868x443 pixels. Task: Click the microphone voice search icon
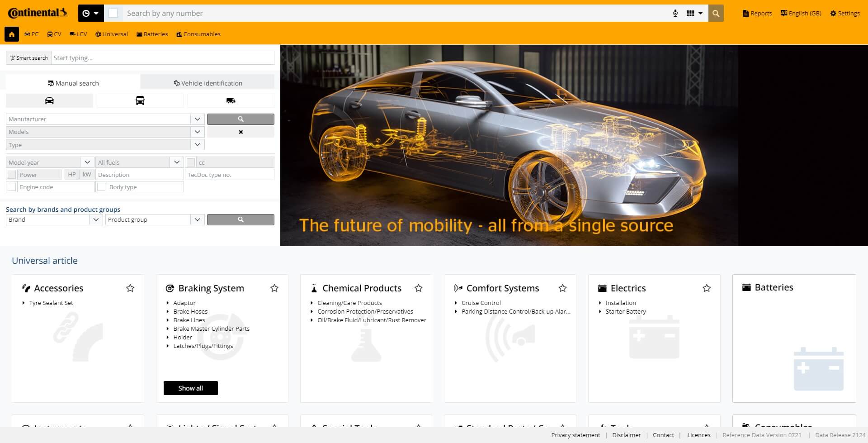675,14
